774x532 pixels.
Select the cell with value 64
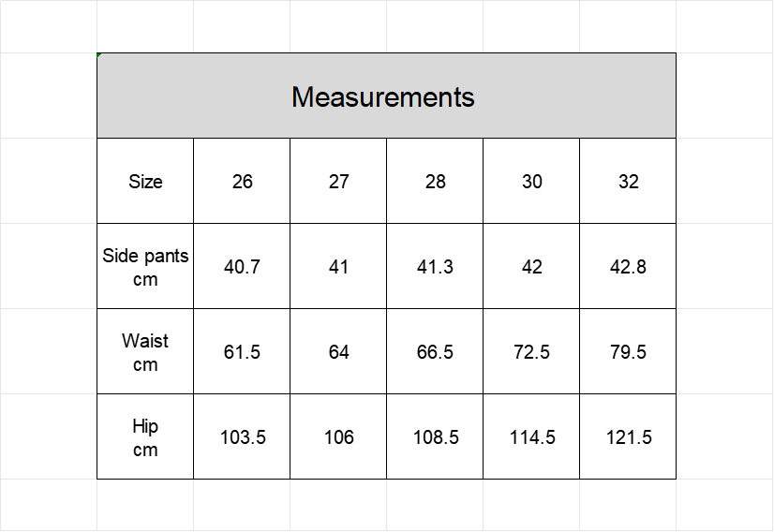click(x=338, y=352)
